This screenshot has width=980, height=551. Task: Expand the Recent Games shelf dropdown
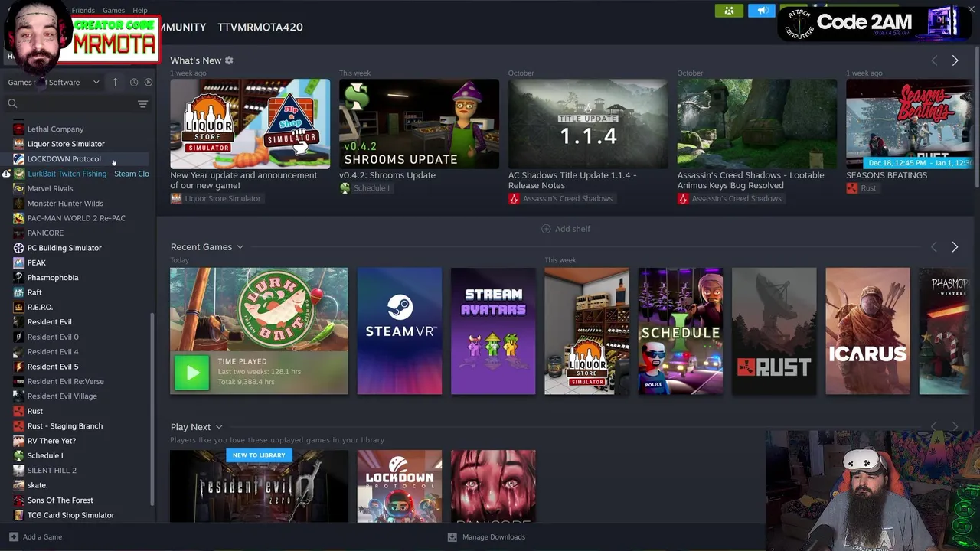240,247
